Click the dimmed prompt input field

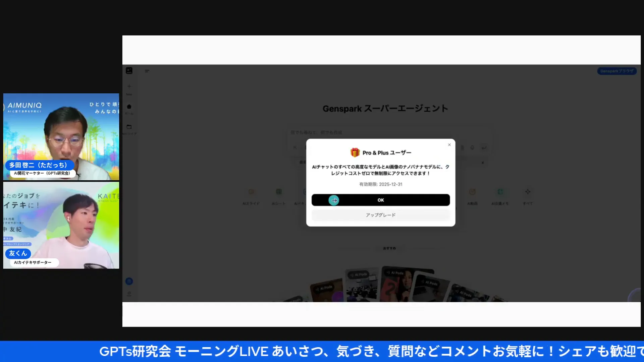click(x=389, y=133)
